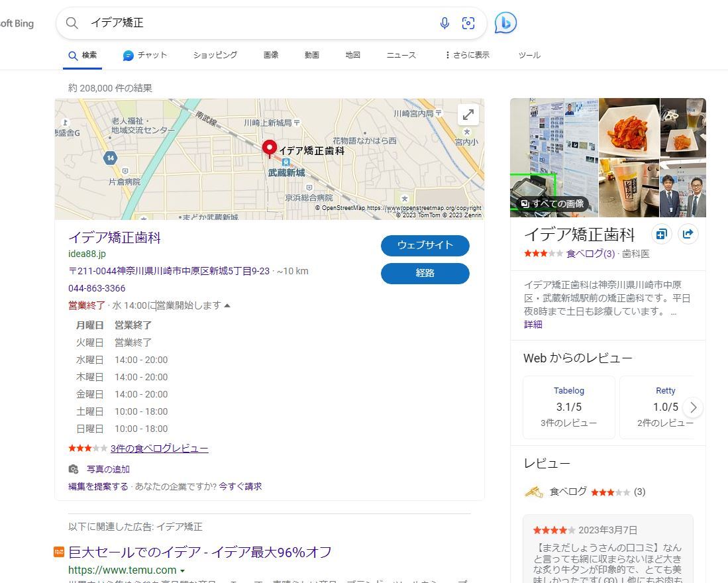Click the Temu favicon beside the ad
Image resolution: width=728 pixels, height=583 pixels.
click(59, 551)
